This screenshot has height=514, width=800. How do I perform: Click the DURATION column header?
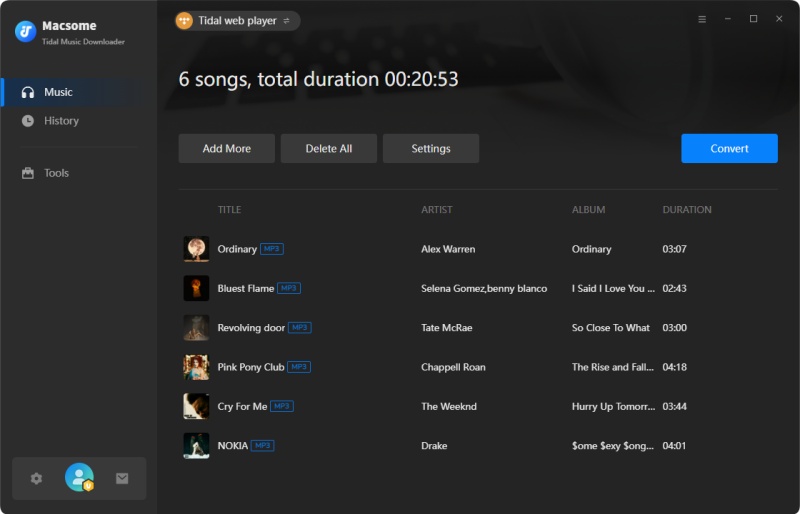click(x=687, y=210)
